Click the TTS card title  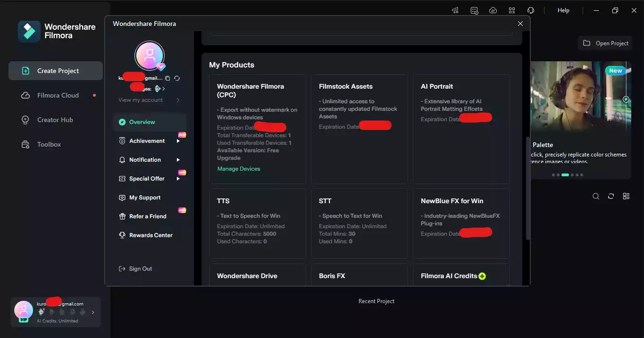tap(223, 201)
